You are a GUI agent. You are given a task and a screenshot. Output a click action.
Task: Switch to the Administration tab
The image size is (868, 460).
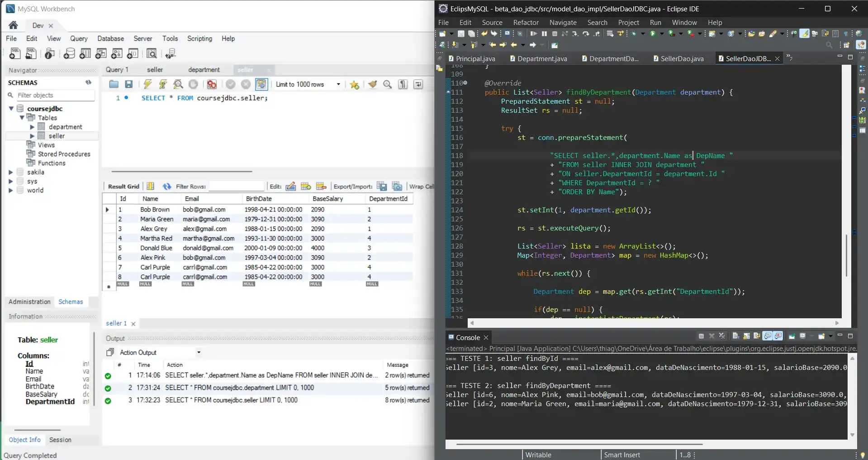pos(29,302)
